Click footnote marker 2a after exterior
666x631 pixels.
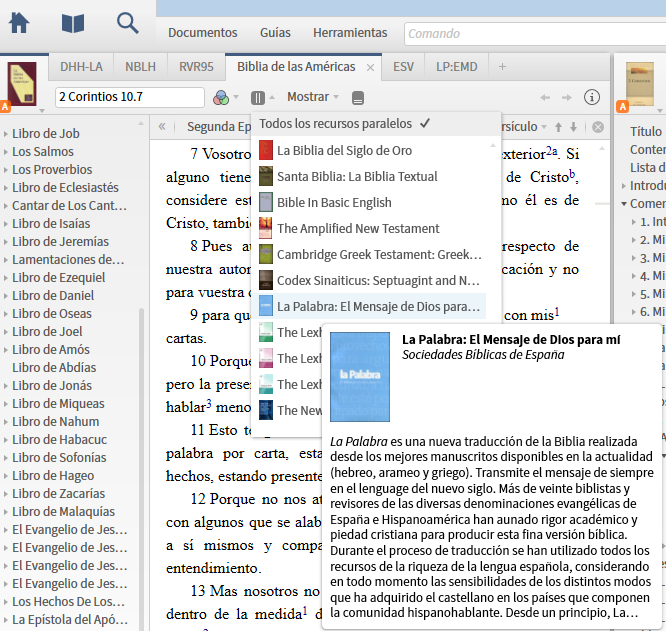point(551,150)
